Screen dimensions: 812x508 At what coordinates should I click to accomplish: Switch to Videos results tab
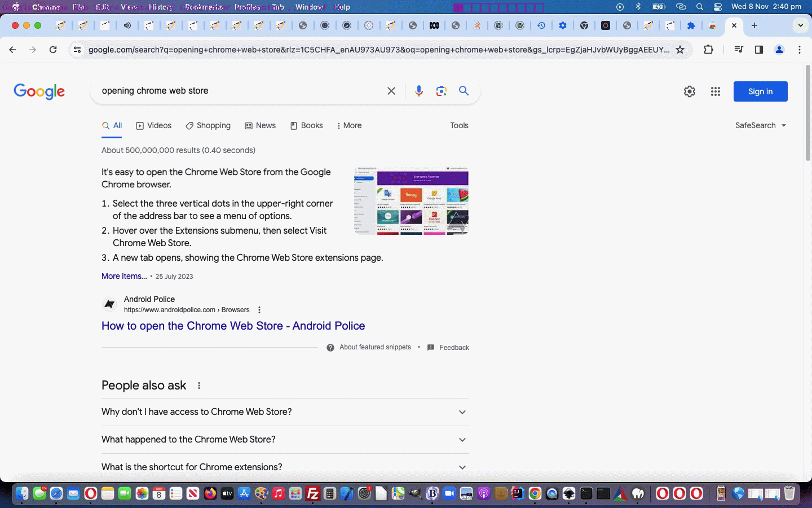pyautogui.click(x=154, y=125)
